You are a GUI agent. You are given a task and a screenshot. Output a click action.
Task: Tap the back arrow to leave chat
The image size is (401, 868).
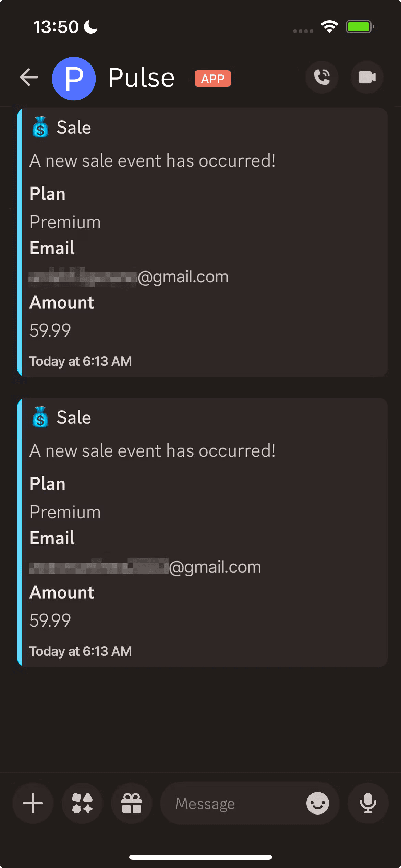point(29,77)
